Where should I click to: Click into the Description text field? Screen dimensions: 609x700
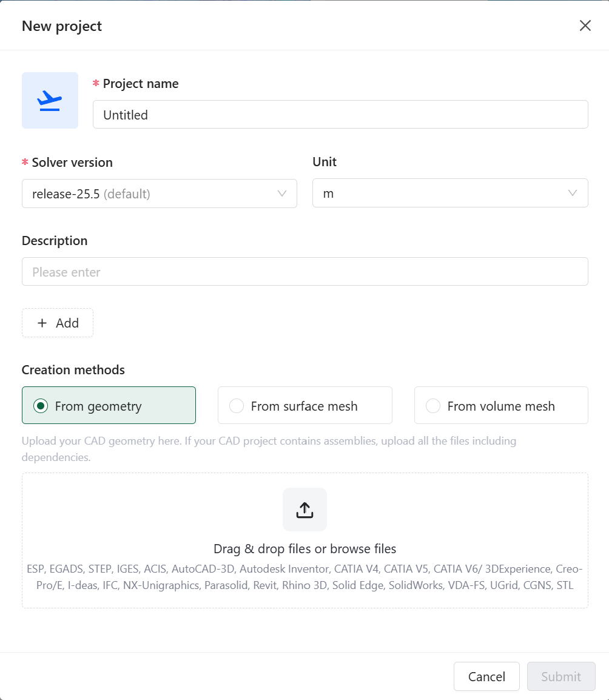pyautogui.click(x=304, y=272)
